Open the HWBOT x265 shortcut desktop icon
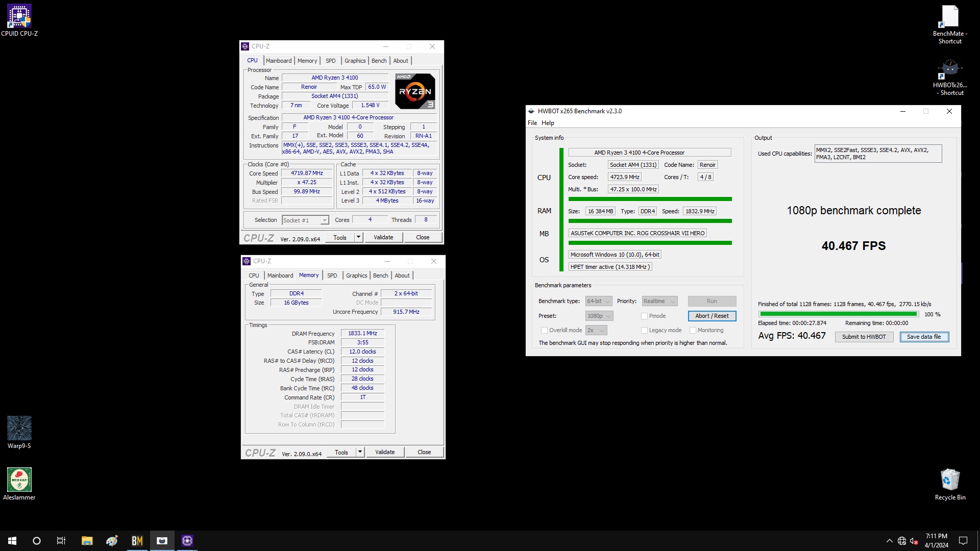Image resolution: width=980 pixels, height=551 pixels. click(x=950, y=77)
